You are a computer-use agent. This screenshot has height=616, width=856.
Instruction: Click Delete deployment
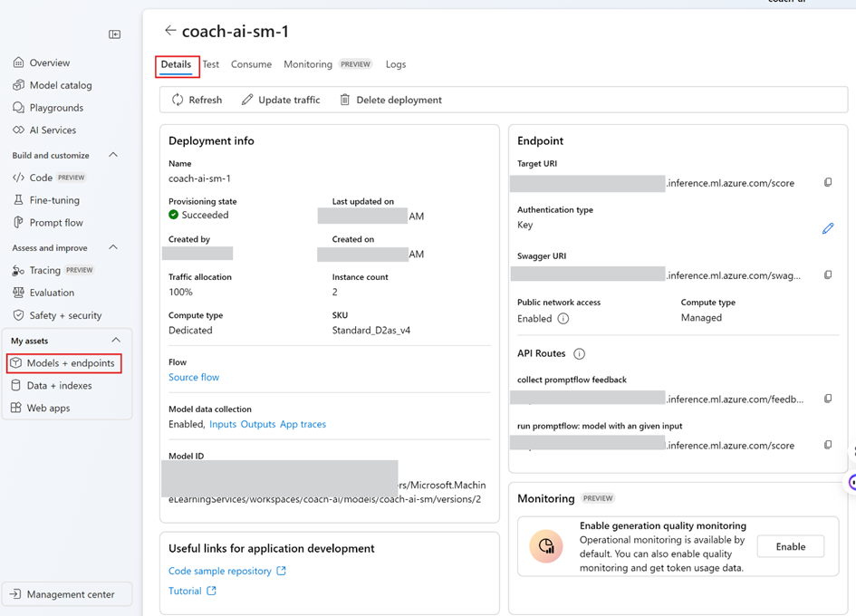click(x=391, y=100)
